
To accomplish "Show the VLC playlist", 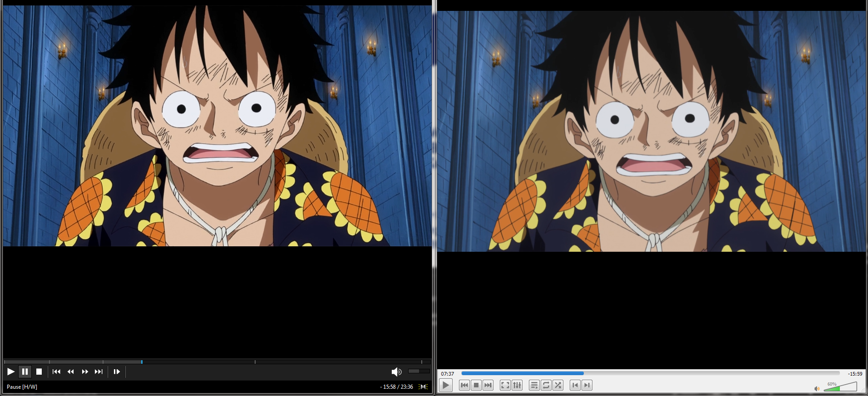I will pyautogui.click(x=534, y=385).
